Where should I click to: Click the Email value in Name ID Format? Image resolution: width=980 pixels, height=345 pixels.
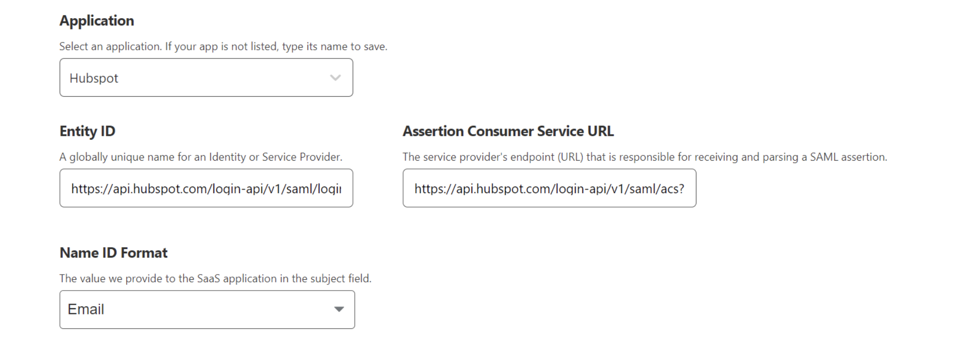[x=86, y=309]
